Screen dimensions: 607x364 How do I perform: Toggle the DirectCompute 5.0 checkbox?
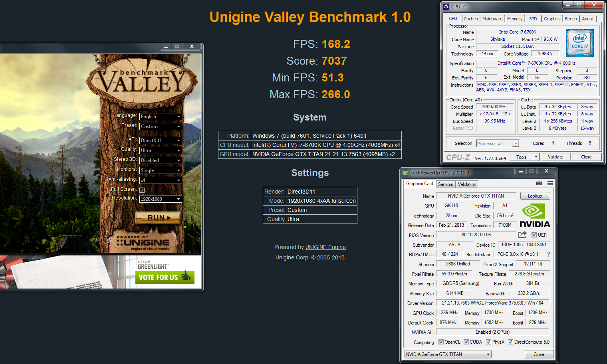coord(510,342)
